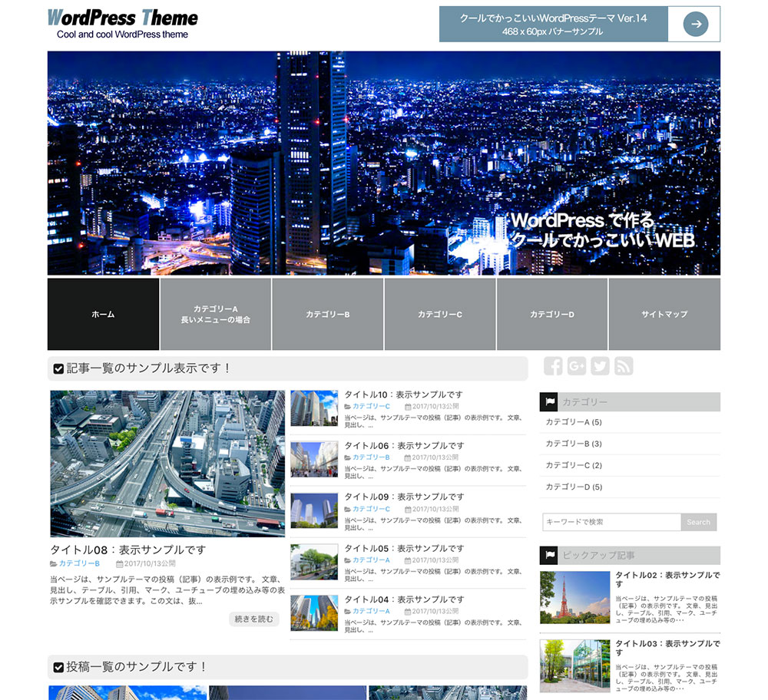Click 2017/10/13公開 date under タイトル08

(x=150, y=564)
